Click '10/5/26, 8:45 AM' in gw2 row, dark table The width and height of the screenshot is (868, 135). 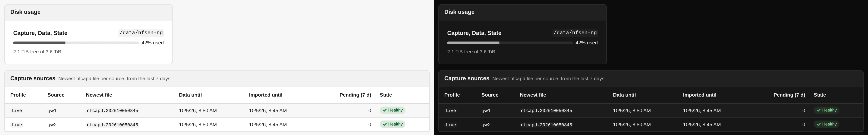[x=702, y=125]
